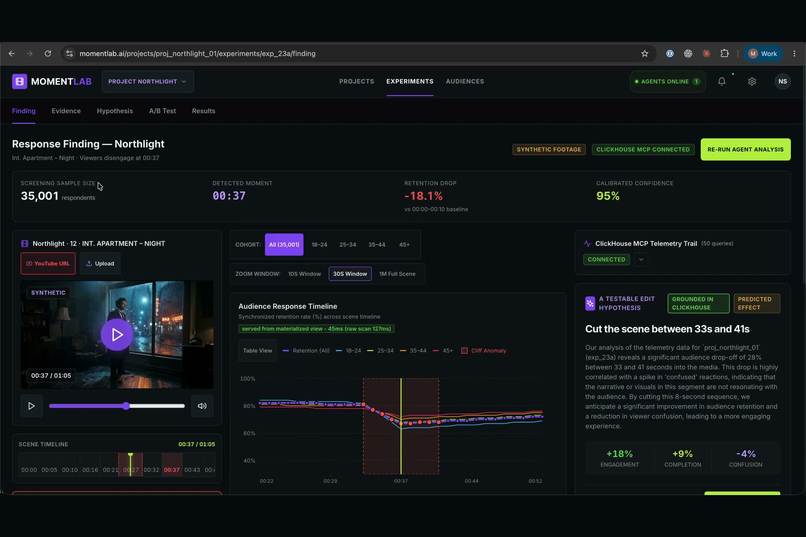The width and height of the screenshot is (806, 537).
Task: Click the MomentLab logo icon
Action: tap(20, 81)
